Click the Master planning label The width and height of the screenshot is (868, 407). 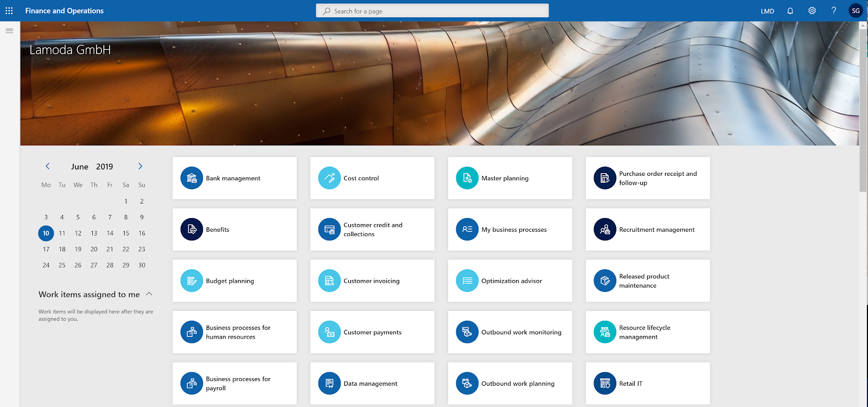click(x=505, y=178)
